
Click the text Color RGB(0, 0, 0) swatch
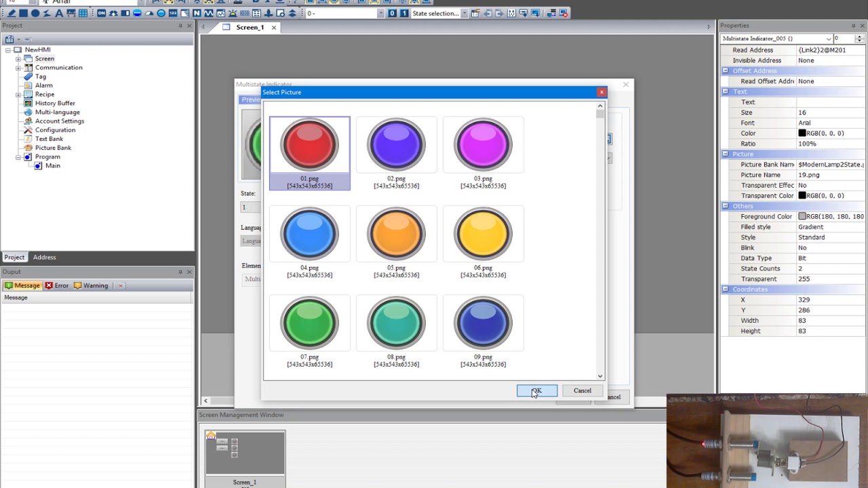802,134
